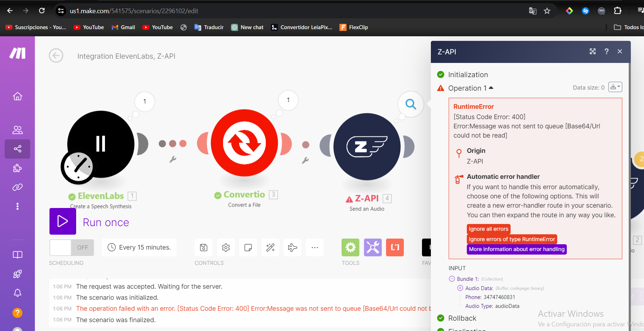
Task: Open the Controls three-dots more menu
Action: (315, 247)
